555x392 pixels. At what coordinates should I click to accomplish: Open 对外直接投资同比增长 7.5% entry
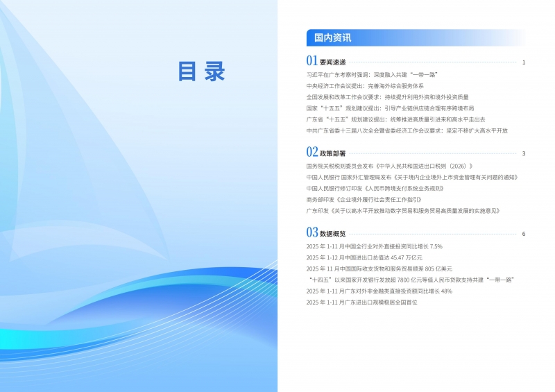[374, 246]
